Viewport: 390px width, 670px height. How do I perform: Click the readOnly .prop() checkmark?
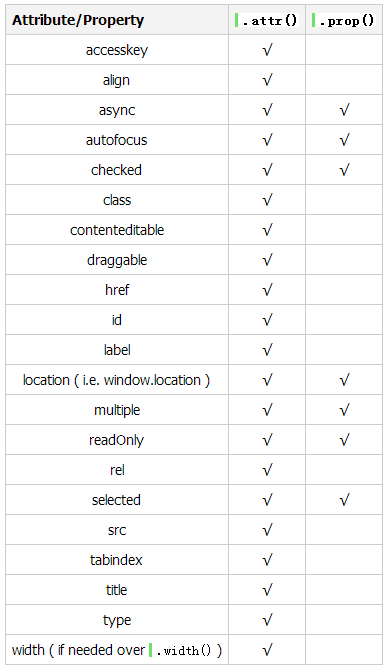coord(344,440)
